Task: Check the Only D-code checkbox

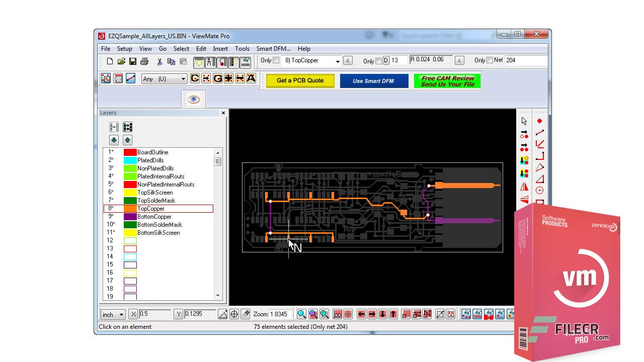Action: (378, 60)
